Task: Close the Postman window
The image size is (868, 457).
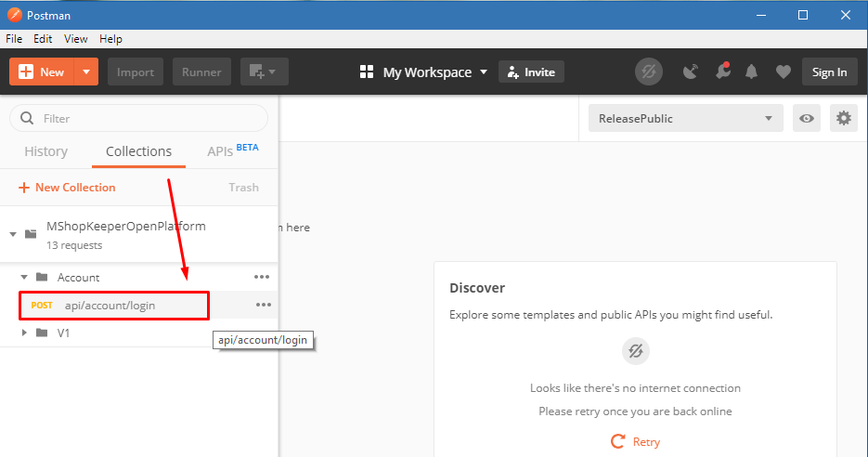Action: 846,15
